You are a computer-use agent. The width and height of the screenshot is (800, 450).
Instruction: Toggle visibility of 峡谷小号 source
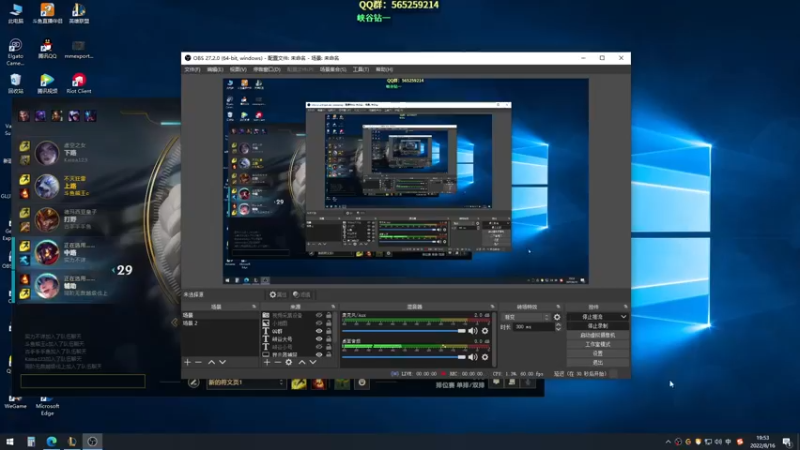[x=319, y=346]
